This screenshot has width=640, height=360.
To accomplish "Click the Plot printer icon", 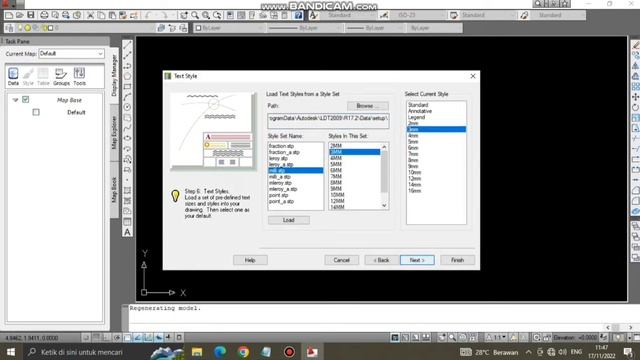I will click(44, 16).
